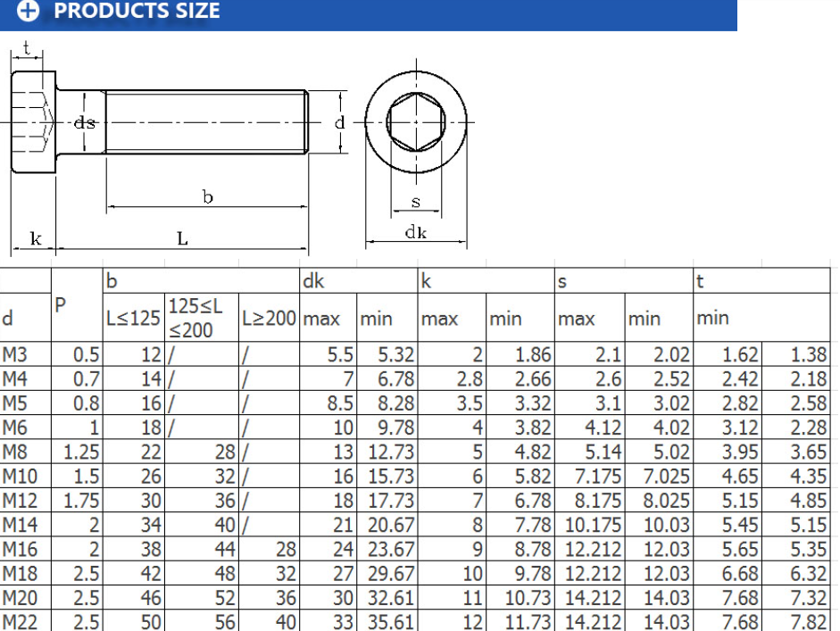The image size is (840, 631).
Task: Click the 'L' length label in the diagram
Action: [182, 238]
